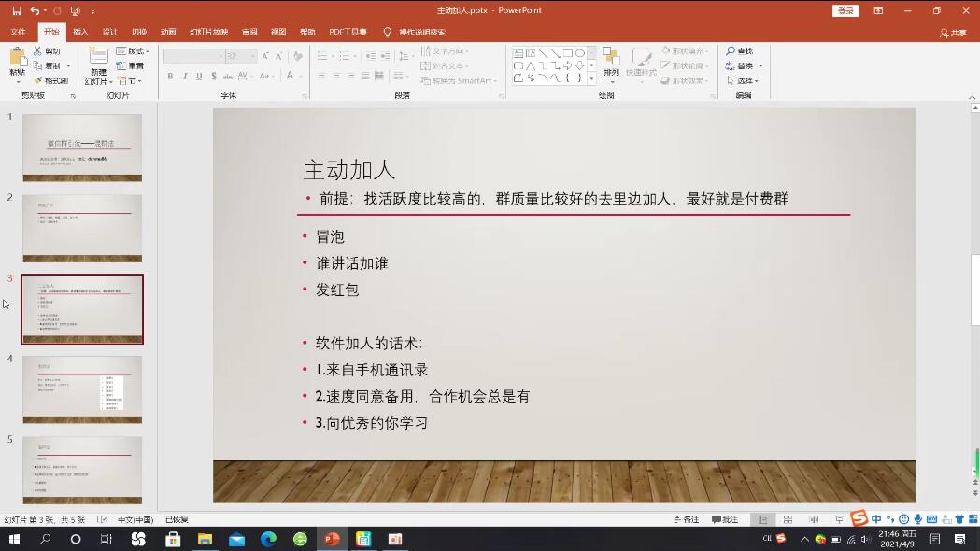Click the Cut (剪切) scissors icon
980x551 pixels.
tap(38, 51)
